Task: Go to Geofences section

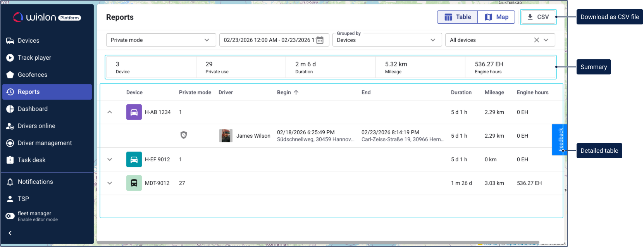Action: point(33,75)
